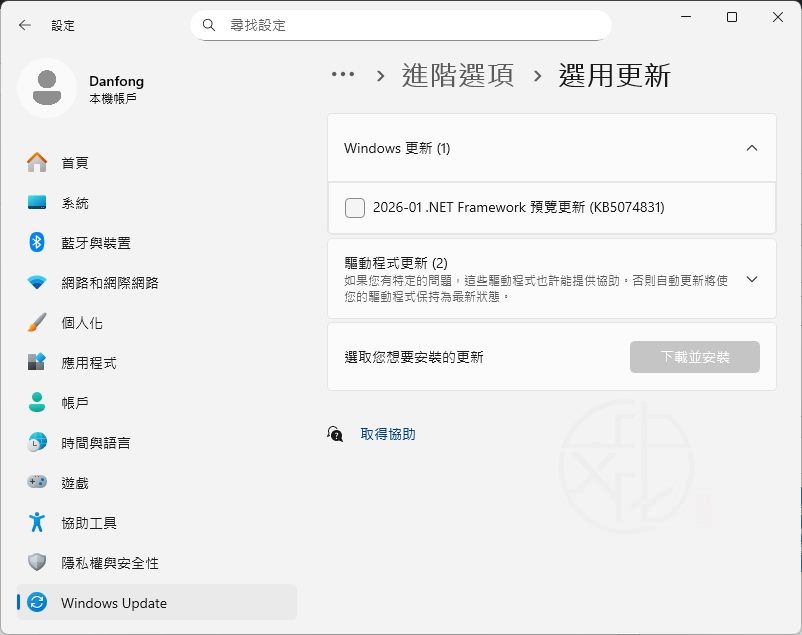The width and height of the screenshot is (802, 635).
Task: Click the Privacy shield icon
Action: (37, 562)
